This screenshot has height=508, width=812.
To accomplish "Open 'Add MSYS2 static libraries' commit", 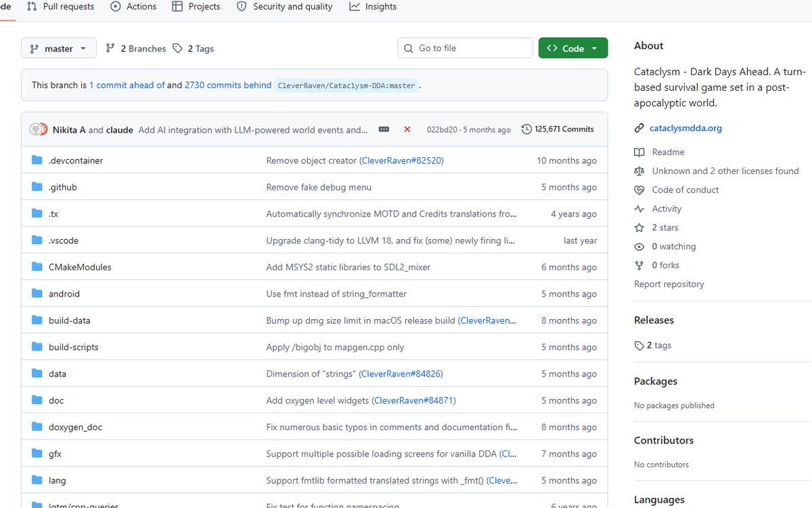I will coord(348,268).
